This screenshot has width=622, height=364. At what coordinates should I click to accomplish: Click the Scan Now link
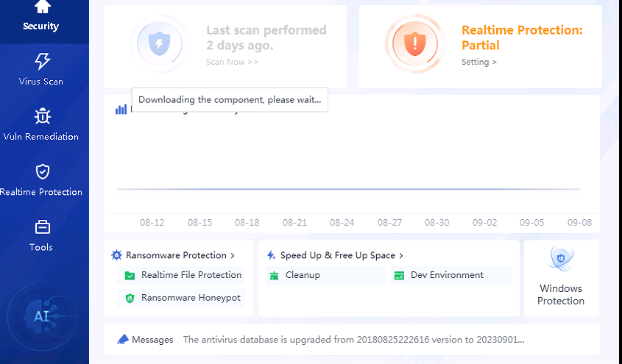232,62
